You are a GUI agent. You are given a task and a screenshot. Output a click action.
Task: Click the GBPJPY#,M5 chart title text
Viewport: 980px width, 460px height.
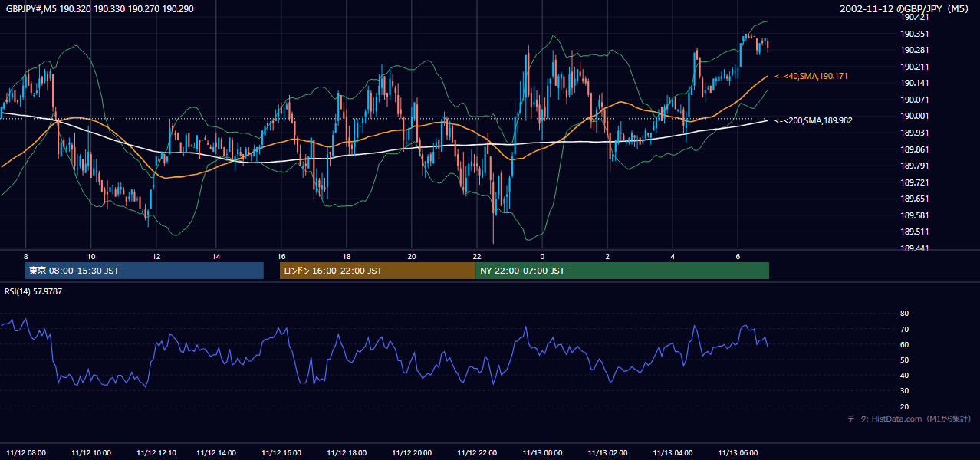click(x=100, y=9)
